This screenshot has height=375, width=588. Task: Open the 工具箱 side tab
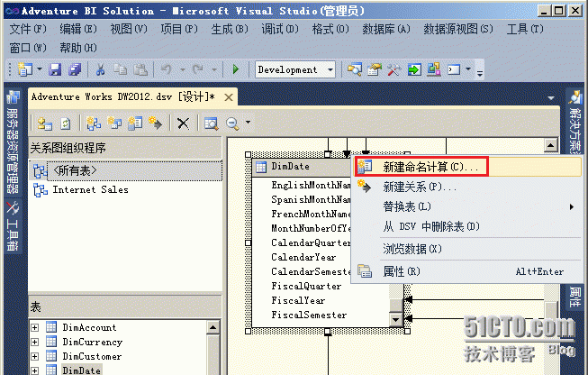coord(13,227)
